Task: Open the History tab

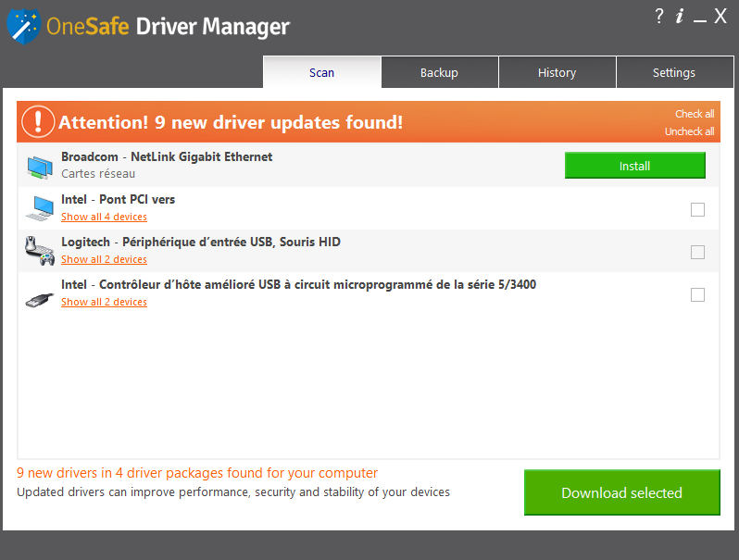Action: 557,72
